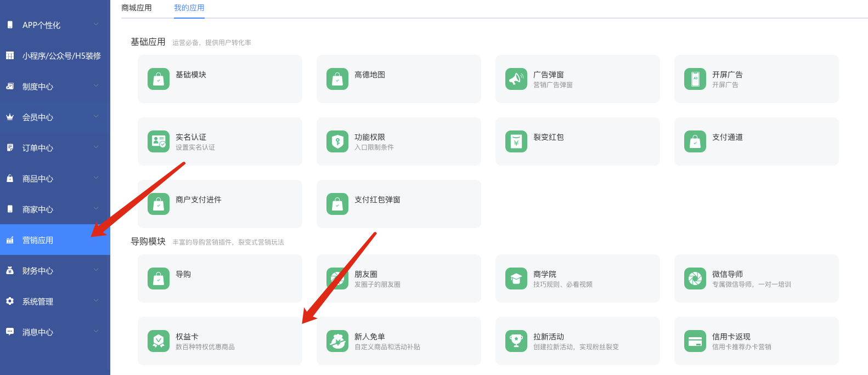The width and height of the screenshot is (868, 375).
Task: Open 营销应用 in the sidebar
Action: (55, 240)
